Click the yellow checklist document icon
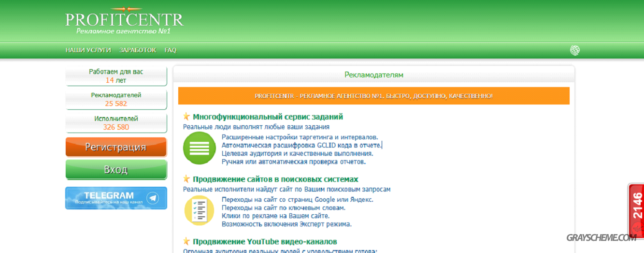 pos(200,210)
